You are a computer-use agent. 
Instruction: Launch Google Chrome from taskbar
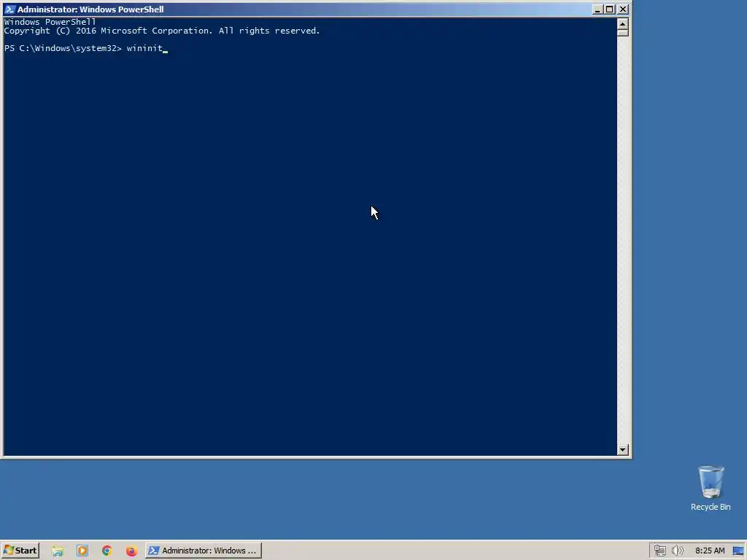(x=107, y=551)
